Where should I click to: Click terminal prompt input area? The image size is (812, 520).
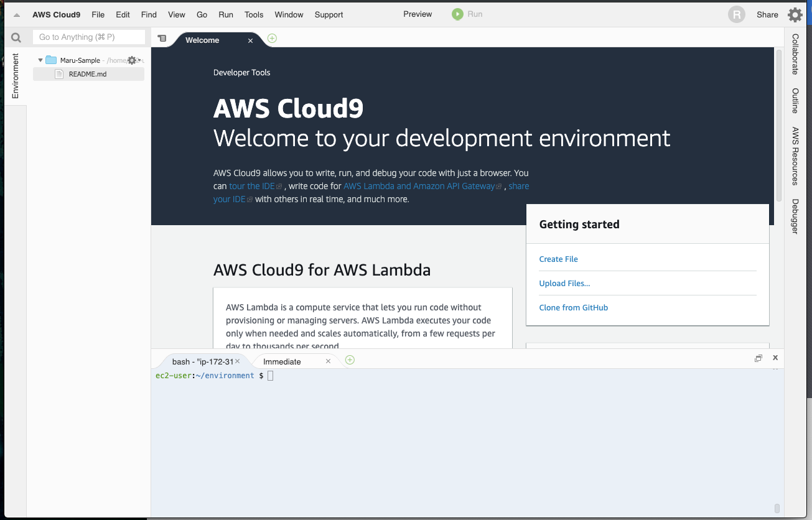(x=270, y=376)
